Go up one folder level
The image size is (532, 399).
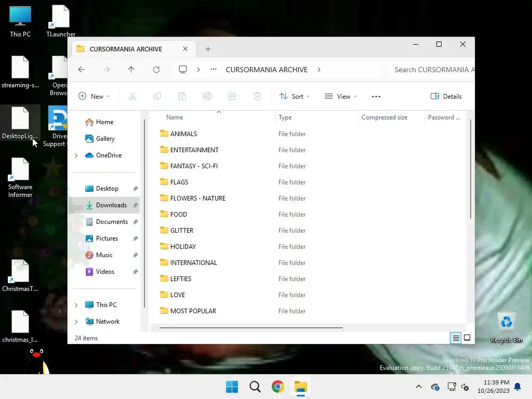(x=131, y=70)
